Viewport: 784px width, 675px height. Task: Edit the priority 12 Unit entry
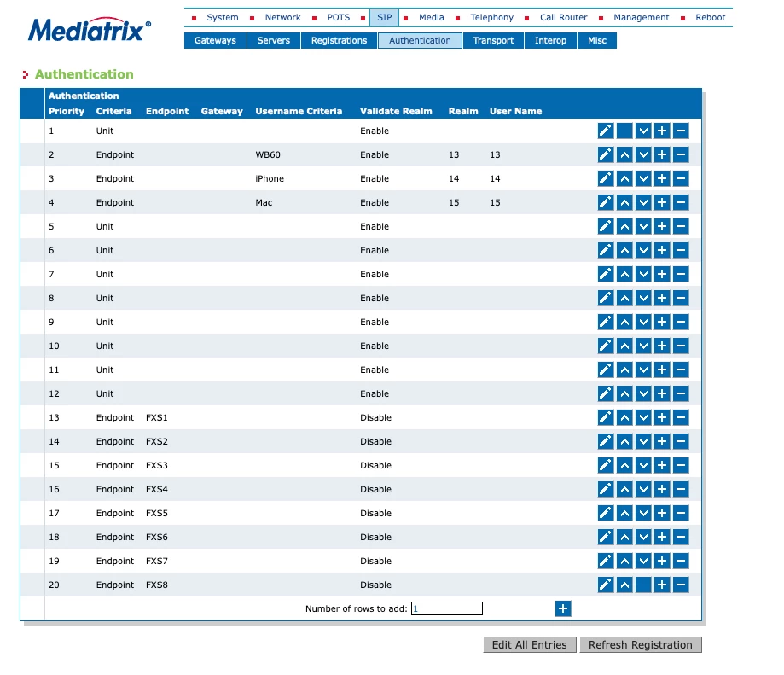pos(606,393)
